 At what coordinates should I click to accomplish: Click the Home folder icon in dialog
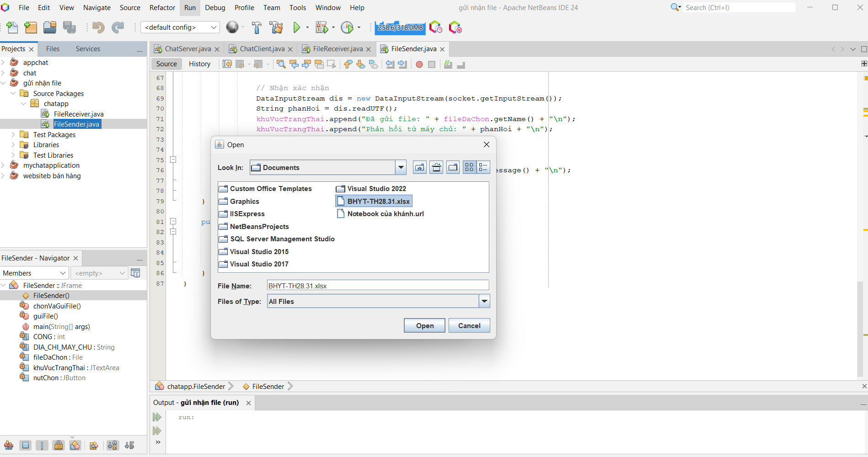(x=436, y=167)
